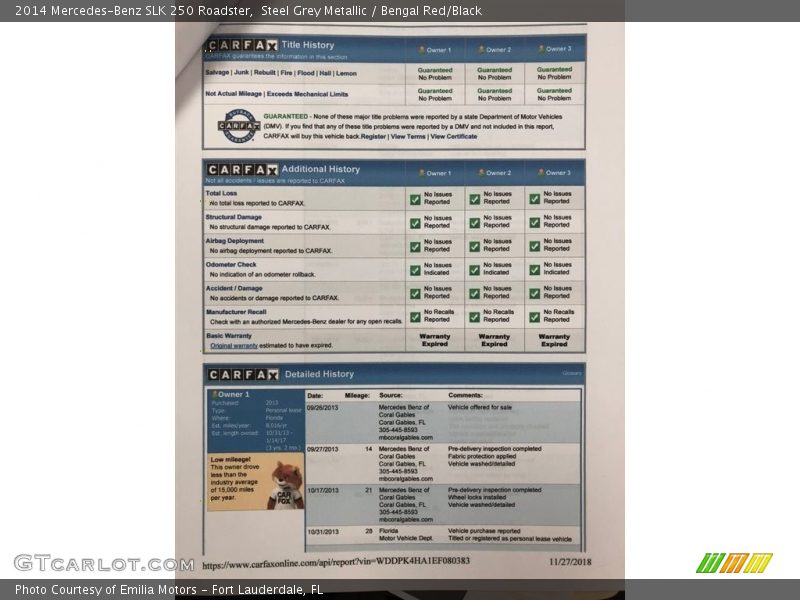Click 'Vehicle offered for sale' comment
The width and height of the screenshot is (800, 600).
click(480, 407)
